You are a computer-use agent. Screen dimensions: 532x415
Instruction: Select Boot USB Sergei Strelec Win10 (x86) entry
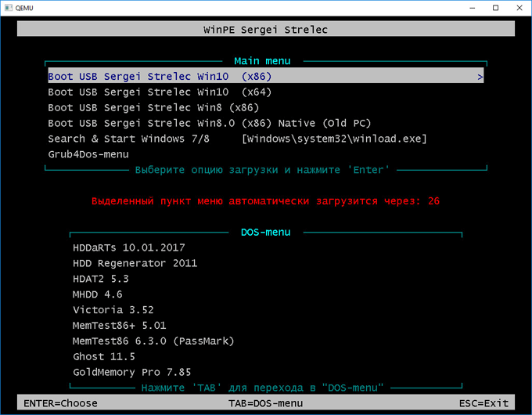tap(266, 77)
